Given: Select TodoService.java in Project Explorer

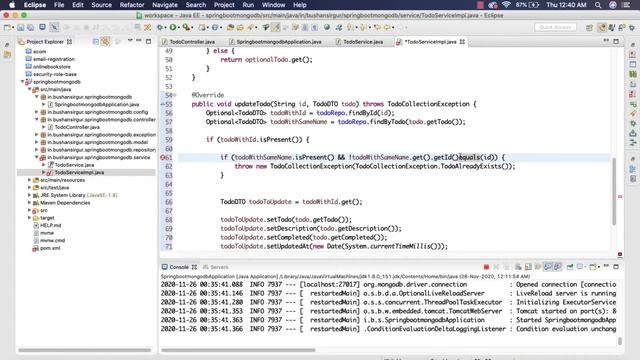Looking at the screenshot, I should 74,165.
